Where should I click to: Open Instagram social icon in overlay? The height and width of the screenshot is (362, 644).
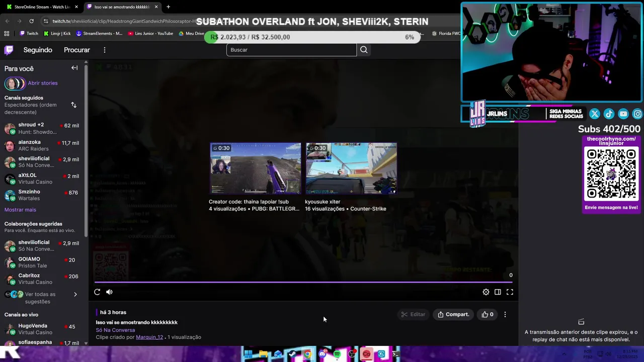(x=637, y=114)
